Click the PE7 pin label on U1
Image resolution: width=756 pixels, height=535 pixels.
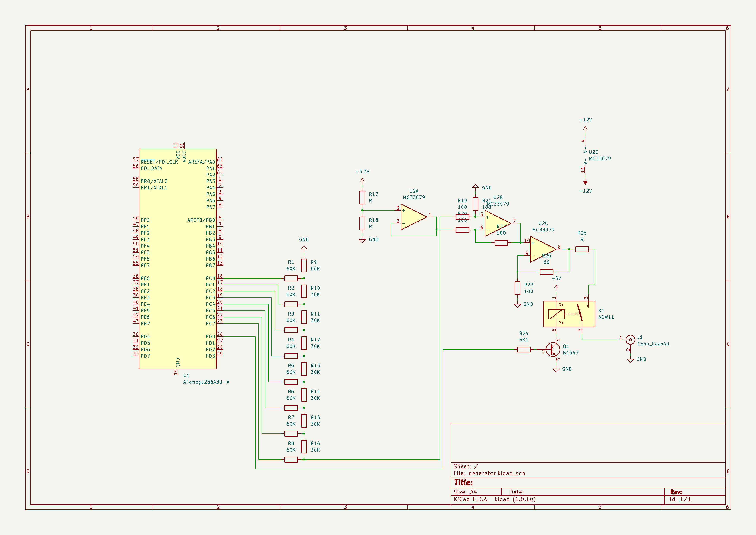(x=145, y=324)
